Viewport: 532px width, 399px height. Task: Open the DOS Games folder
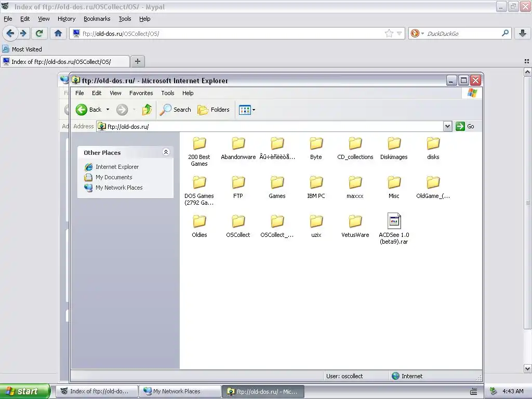[x=199, y=190]
